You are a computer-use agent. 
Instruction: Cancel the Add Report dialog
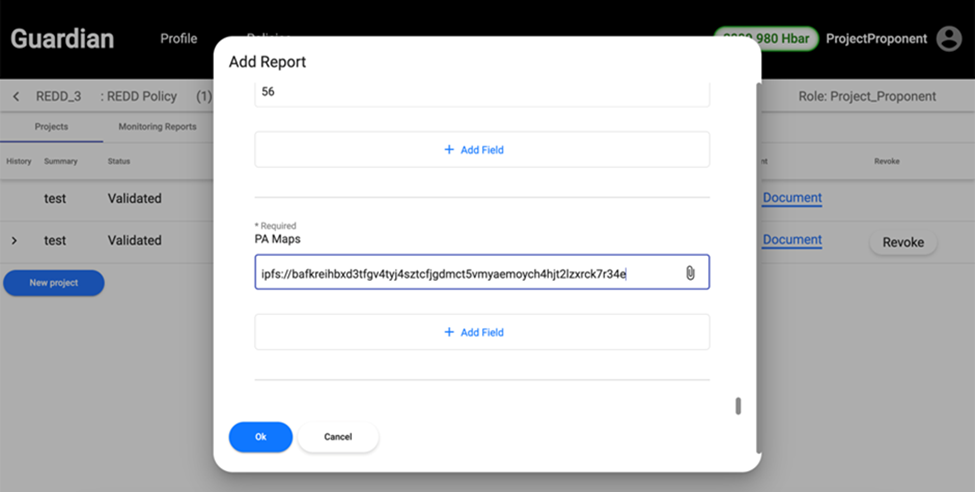(x=338, y=437)
